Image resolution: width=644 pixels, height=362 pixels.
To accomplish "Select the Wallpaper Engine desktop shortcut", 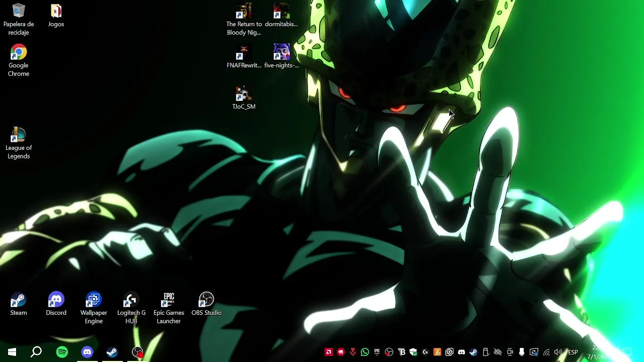I will coord(94,308).
